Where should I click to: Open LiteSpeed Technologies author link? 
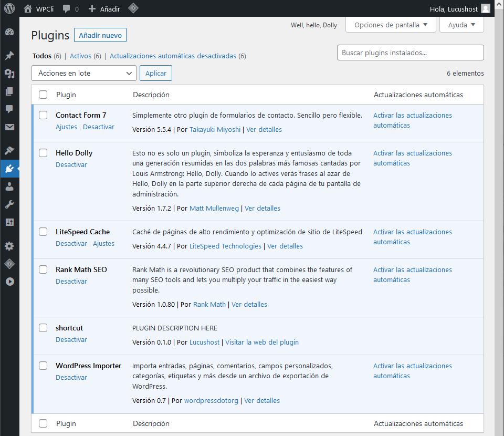pyautogui.click(x=225, y=246)
